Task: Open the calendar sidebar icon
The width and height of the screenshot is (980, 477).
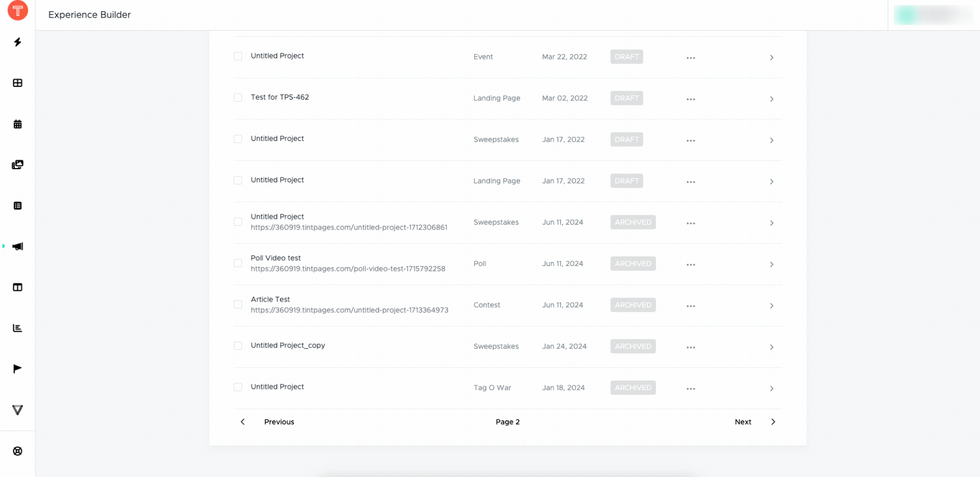Action: (x=17, y=124)
